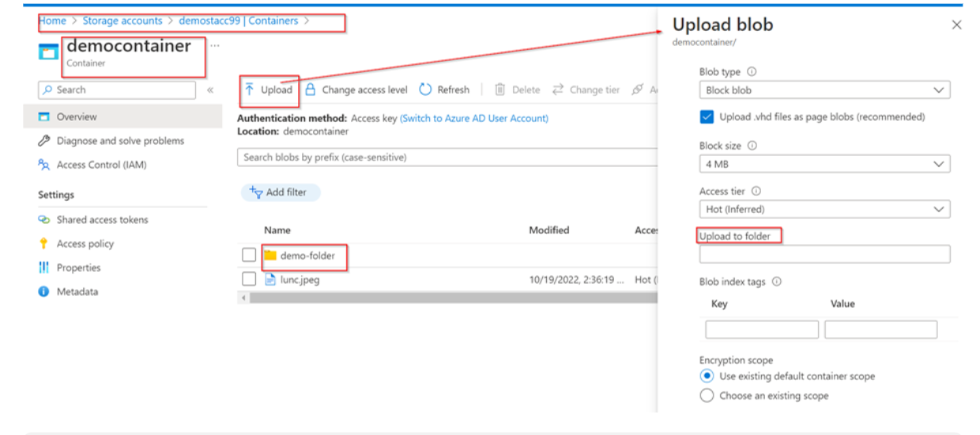Click the democontainer container icon
The width and height of the screenshot is (980, 435).
tap(49, 53)
